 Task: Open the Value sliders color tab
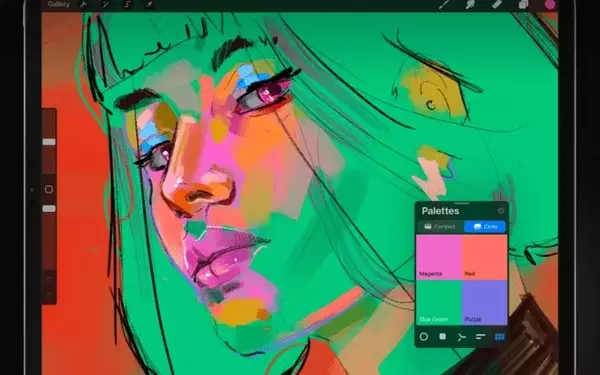(x=481, y=336)
